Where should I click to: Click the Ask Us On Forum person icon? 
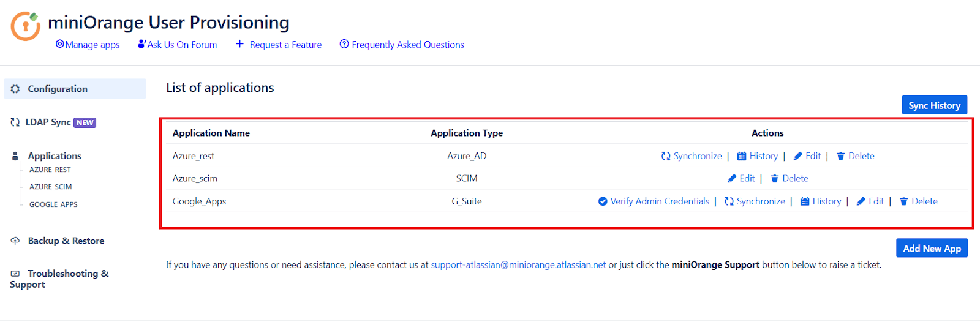pyautogui.click(x=141, y=44)
